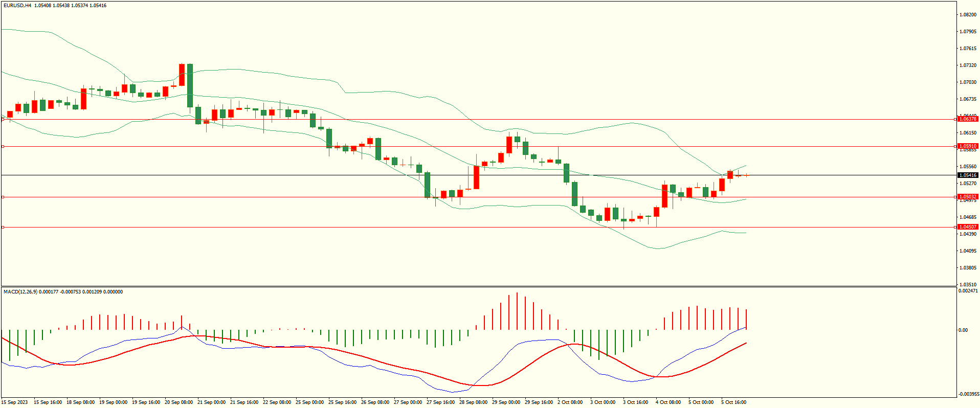Select the 1.06378 red price tag

pyautogui.click(x=967, y=119)
